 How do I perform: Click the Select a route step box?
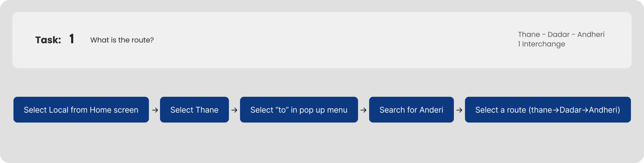coord(548,110)
